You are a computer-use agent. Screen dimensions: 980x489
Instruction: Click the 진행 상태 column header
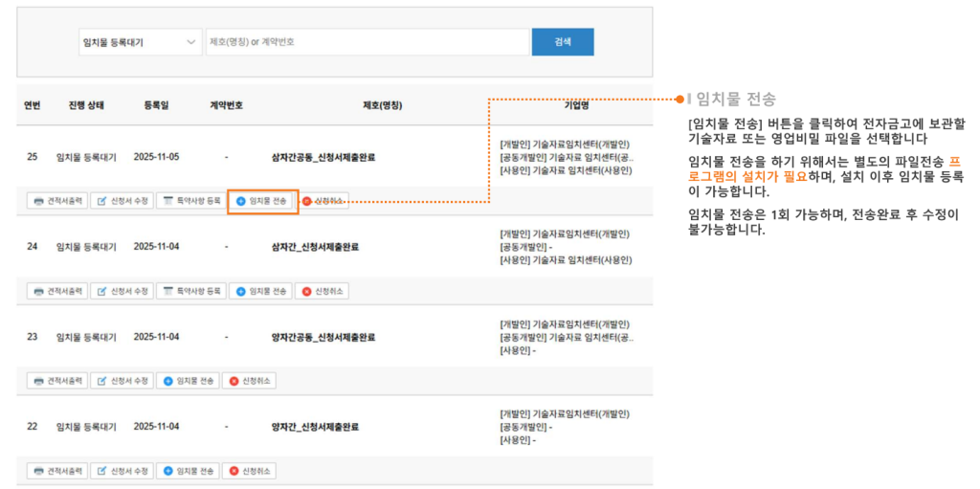tap(86, 105)
